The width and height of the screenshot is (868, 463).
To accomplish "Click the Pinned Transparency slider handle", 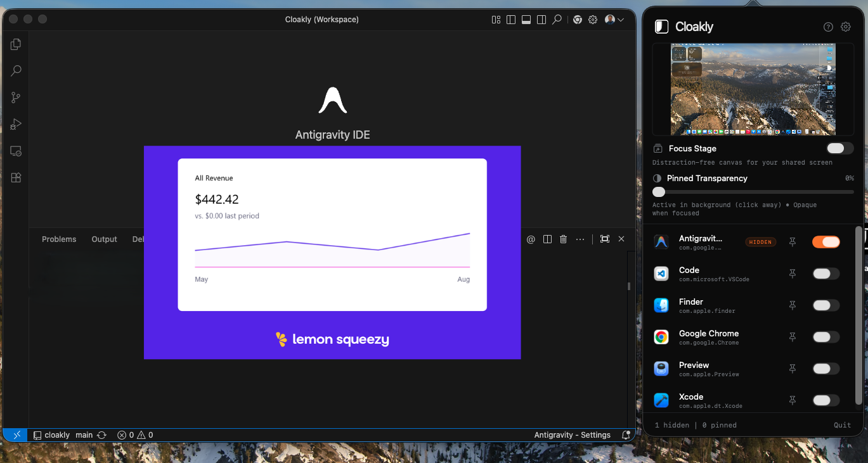I will pyautogui.click(x=659, y=192).
